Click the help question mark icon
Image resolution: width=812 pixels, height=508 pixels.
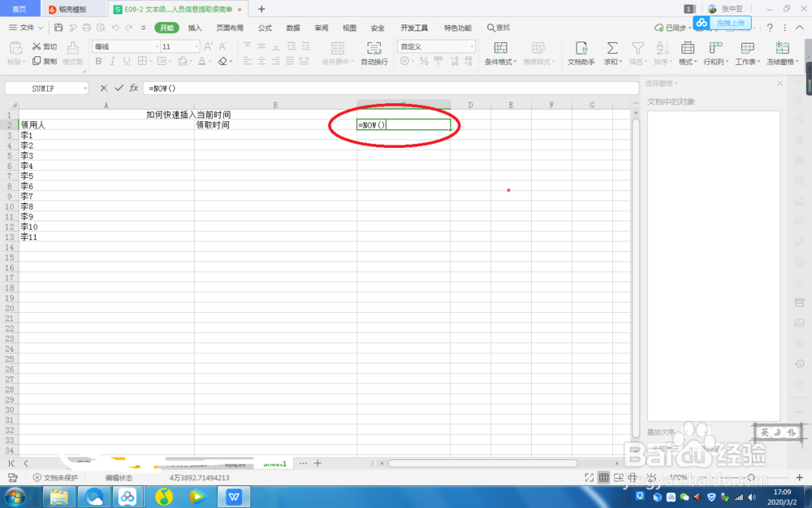(x=770, y=28)
